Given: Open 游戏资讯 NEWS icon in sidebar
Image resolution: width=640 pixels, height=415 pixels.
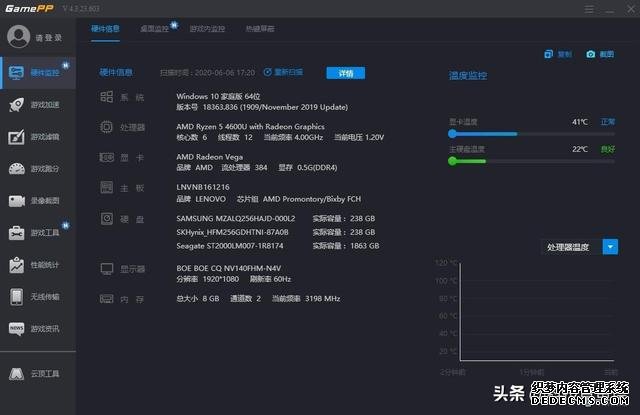Looking at the screenshot, I should coord(17,328).
